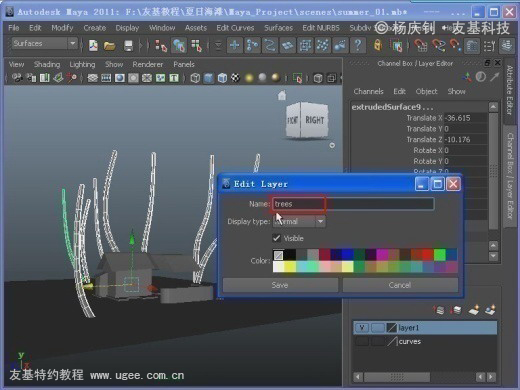This screenshot has width=520, height=390.
Task: Click the Name field in Edit Layer
Action: click(353, 204)
